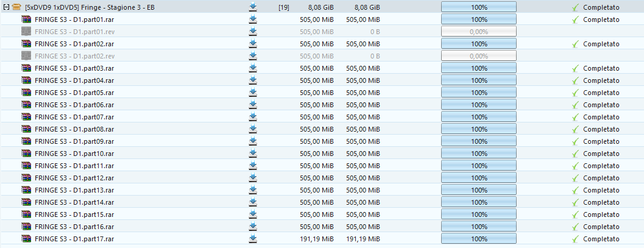Select file FRINGE S3 - D1.part15.rar
Screen dimensions: 644x248
tap(74, 214)
